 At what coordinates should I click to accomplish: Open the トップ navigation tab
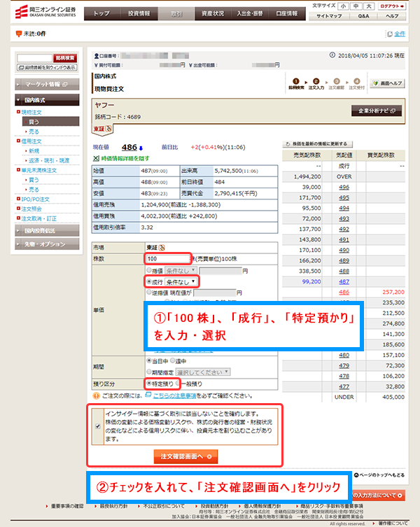click(x=102, y=13)
